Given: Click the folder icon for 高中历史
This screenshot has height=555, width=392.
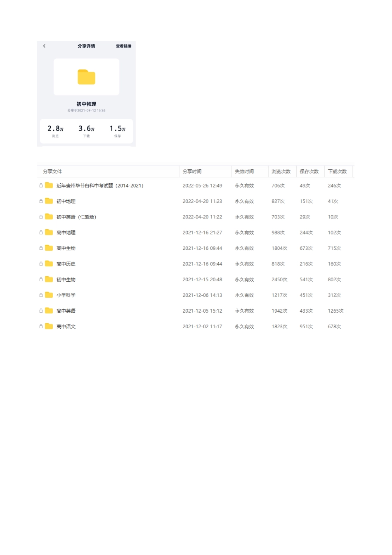Looking at the screenshot, I should [x=49, y=264].
